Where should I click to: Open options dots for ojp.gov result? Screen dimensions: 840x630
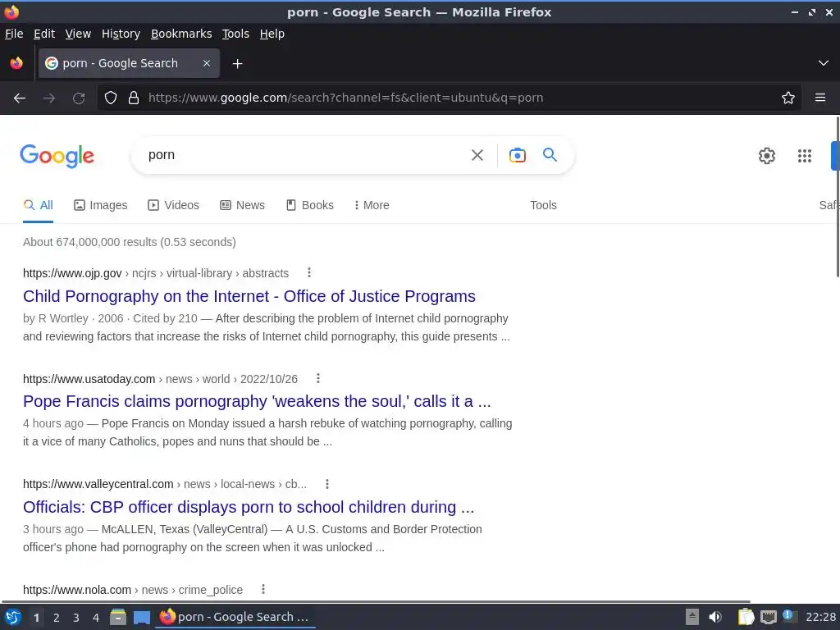pos(309,272)
